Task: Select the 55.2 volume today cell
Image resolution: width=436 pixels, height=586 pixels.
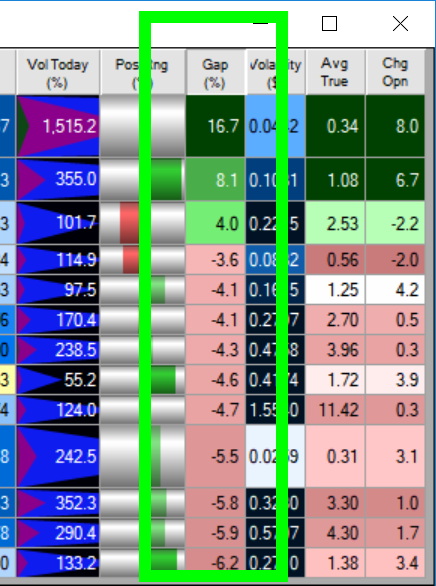Action: click(58, 380)
